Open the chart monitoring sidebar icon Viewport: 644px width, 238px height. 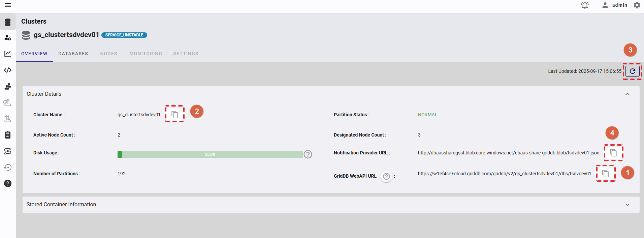coord(8,54)
